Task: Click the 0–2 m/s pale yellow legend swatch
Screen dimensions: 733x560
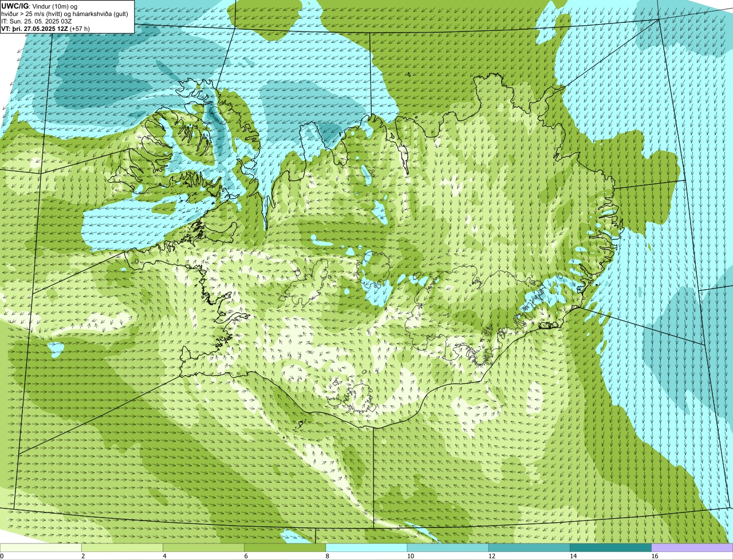Action: [x=41, y=548]
